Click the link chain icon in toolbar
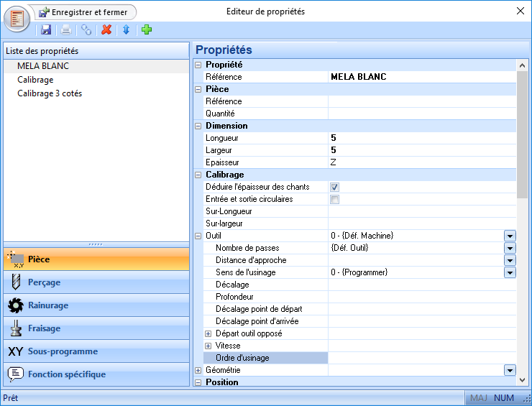 point(86,29)
